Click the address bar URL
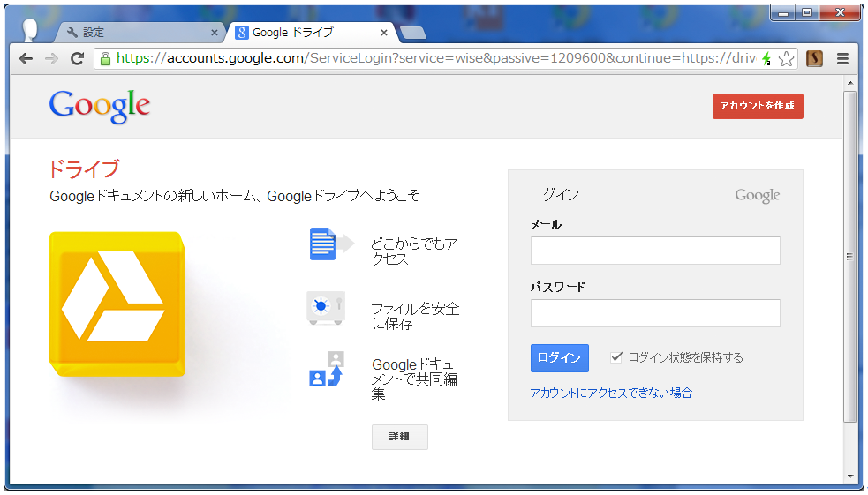Screen dimensions: 868x495 436,58
